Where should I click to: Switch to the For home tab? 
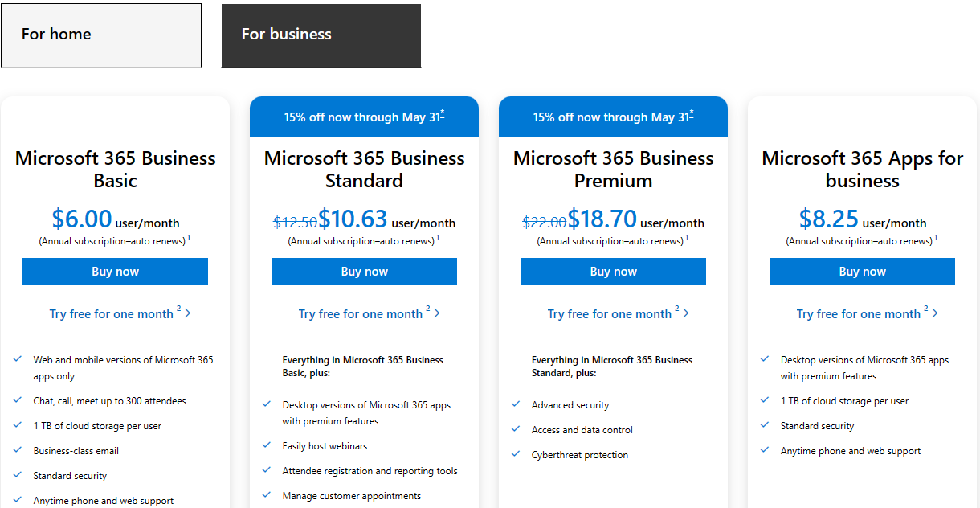click(x=101, y=35)
